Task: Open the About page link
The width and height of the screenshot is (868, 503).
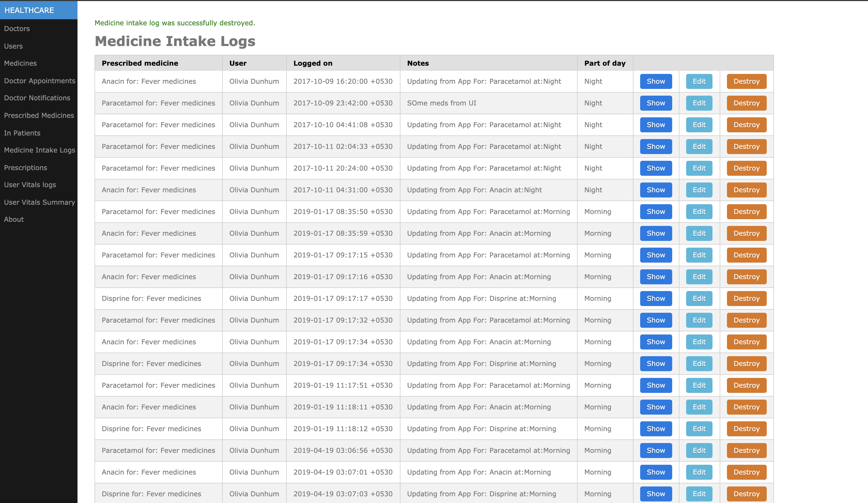Action: 14,219
